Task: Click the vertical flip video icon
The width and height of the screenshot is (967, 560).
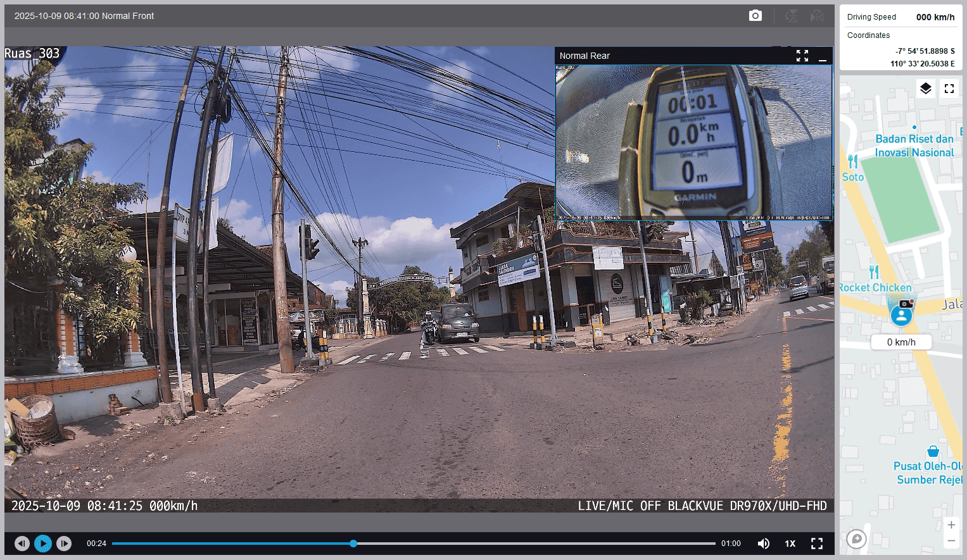Action: tap(791, 16)
